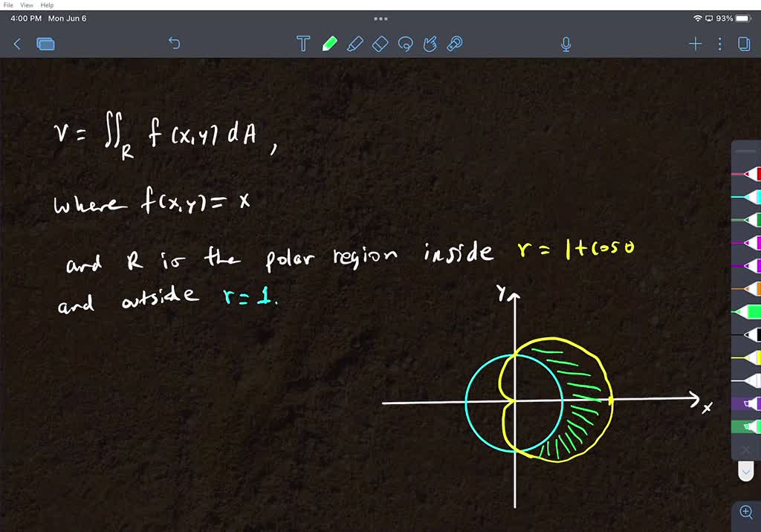This screenshot has height=532, width=761.
Task: Tap the back chevron to leave the note
Action: [17, 44]
